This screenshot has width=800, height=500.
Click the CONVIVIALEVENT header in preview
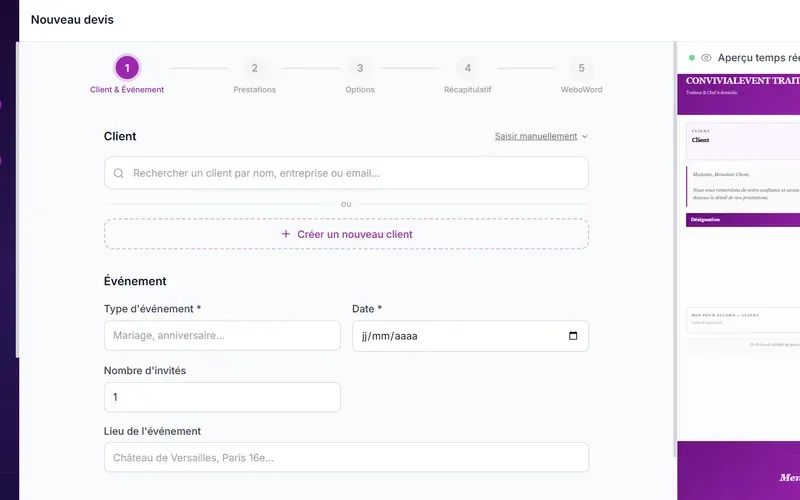pos(743,81)
